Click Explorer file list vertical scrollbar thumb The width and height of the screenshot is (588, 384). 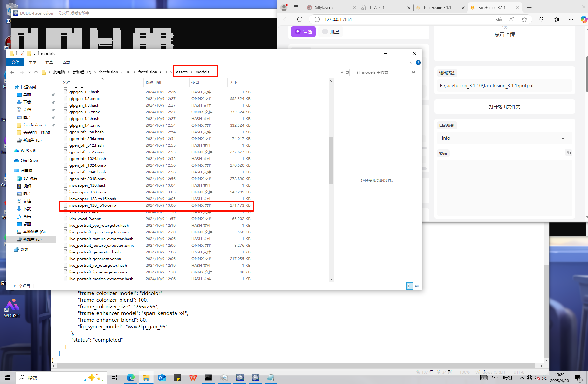pos(331,160)
